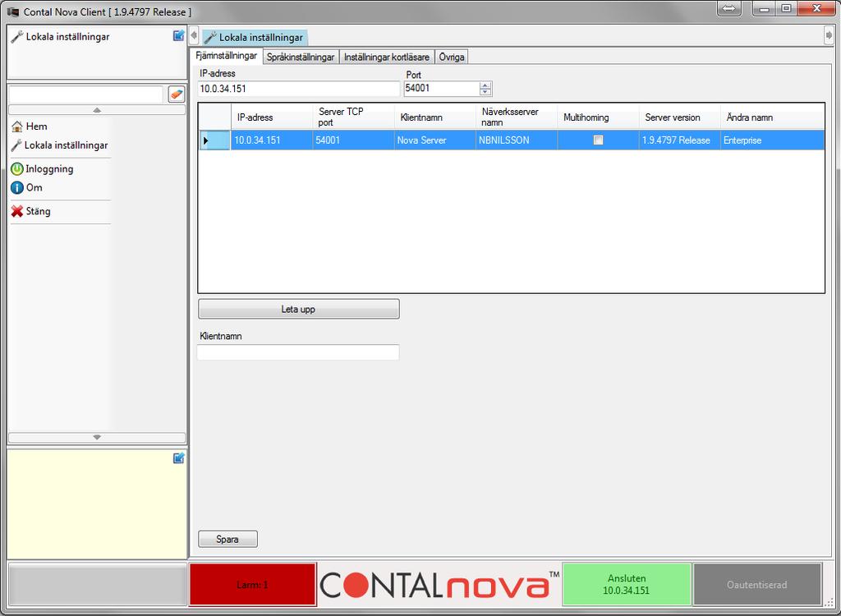Click the Server version column header
Image resolution: width=841 pixels, height=616 pixels.
click(679, 117)
